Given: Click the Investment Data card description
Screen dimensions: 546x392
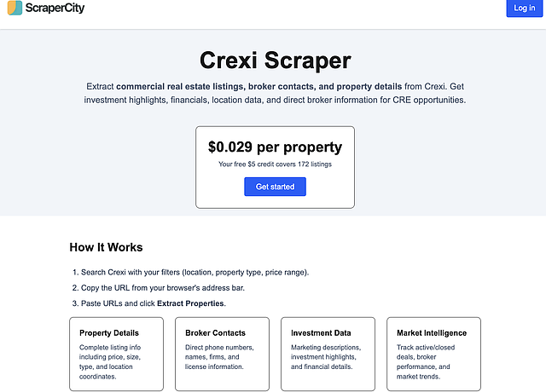Looking at the screenshot, I should 326,357.
